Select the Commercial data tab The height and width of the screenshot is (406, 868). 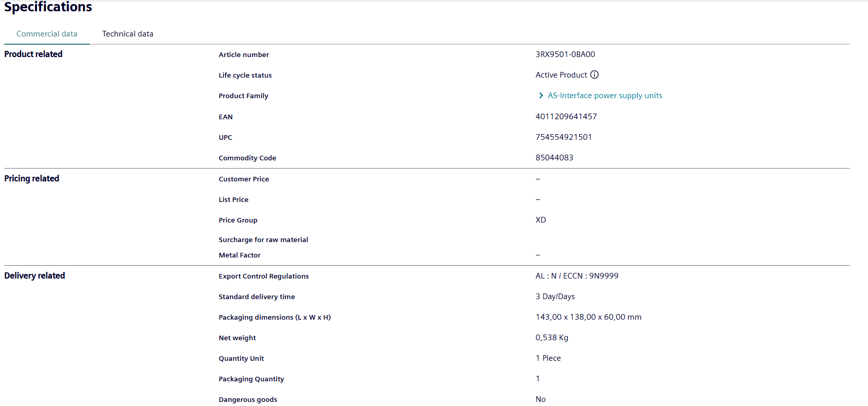(x=47, y=34)
